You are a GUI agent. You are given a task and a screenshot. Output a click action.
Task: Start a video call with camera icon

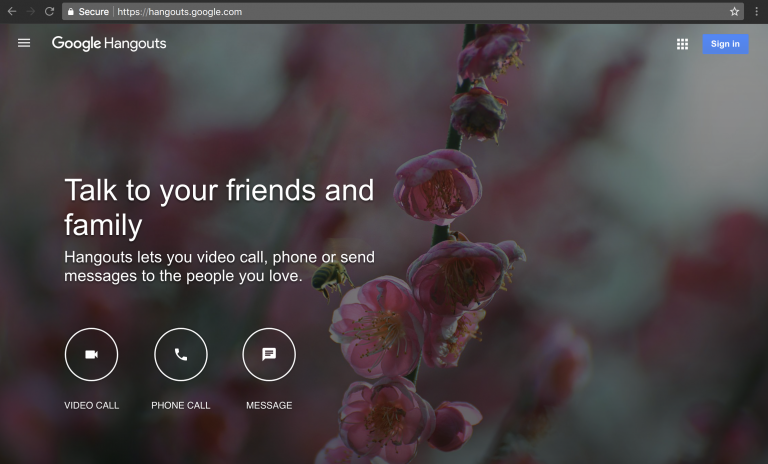(x=92, y=354)
